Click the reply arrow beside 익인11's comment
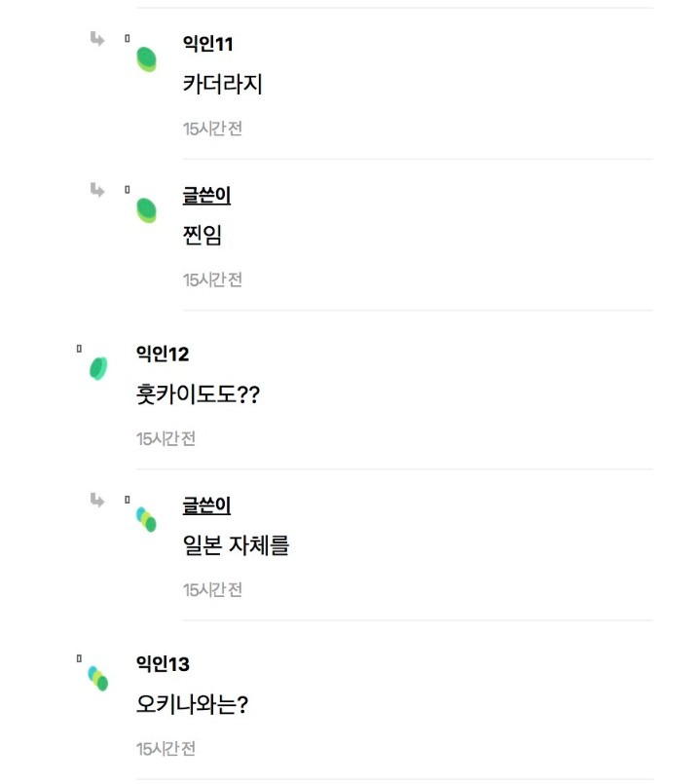 tap(97, 39)
